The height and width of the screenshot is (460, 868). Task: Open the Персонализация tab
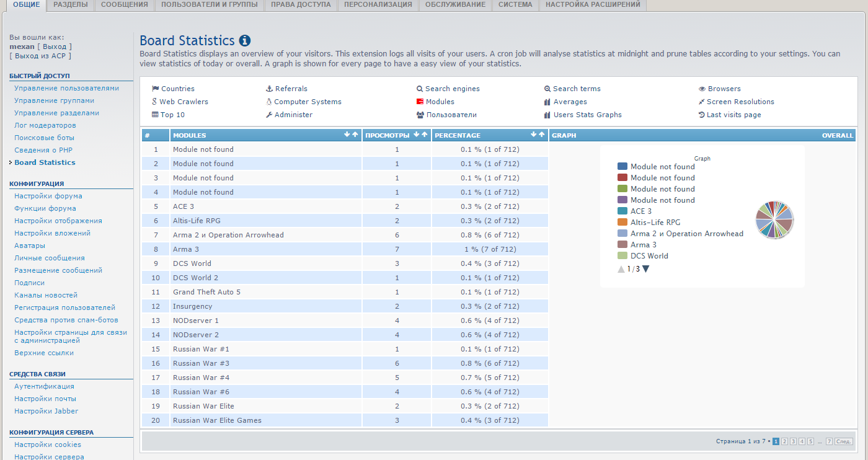click(378, 5)
